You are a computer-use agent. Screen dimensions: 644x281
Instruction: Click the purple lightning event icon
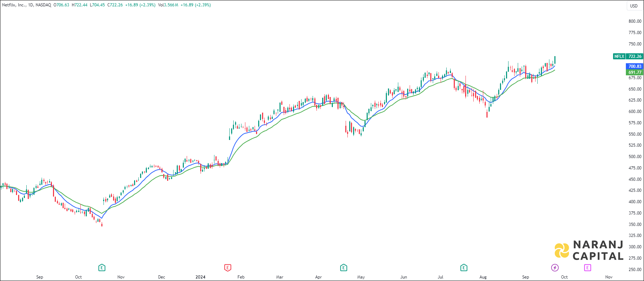pyautogui.click(x=555, y=268)
